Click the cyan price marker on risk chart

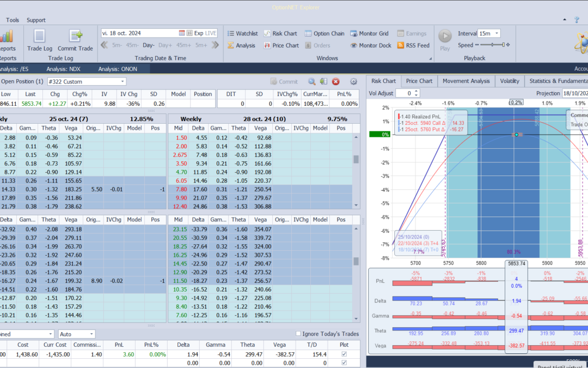point(516,135)
